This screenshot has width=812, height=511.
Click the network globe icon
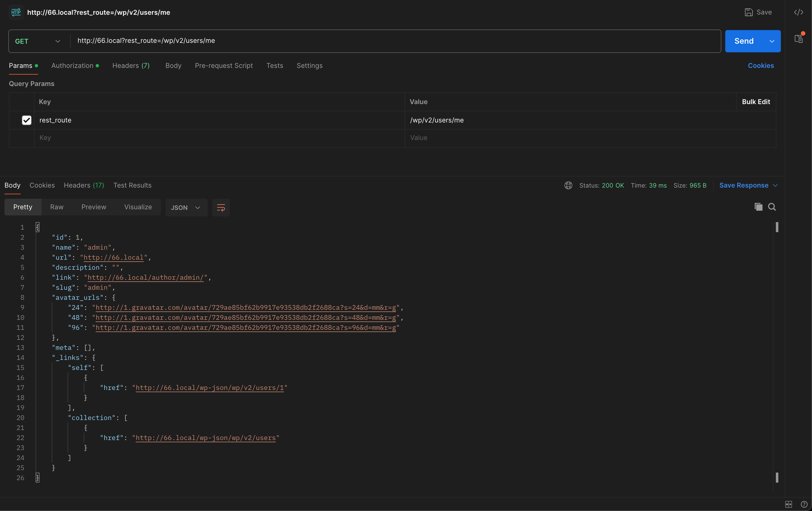[x=568, y=185]
